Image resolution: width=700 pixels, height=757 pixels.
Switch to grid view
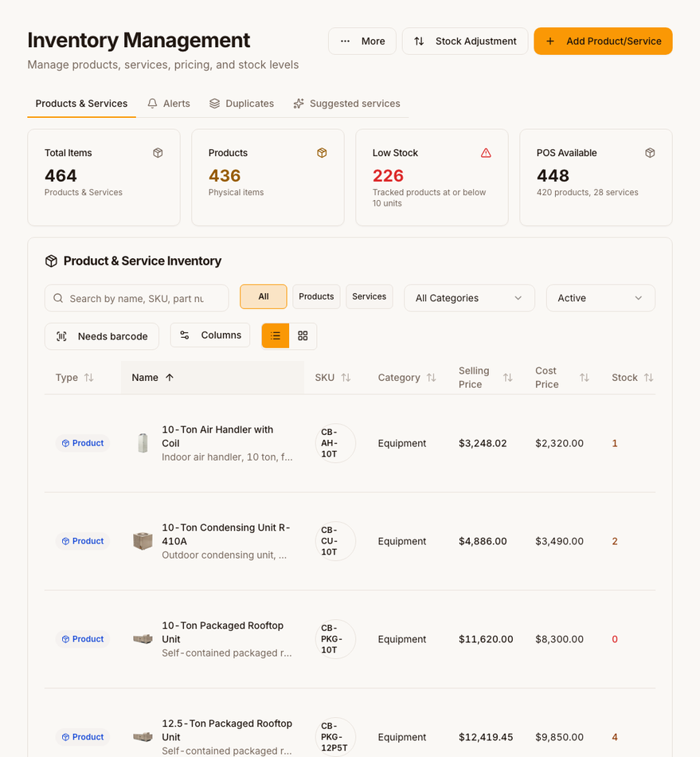(x=303, y=336)
